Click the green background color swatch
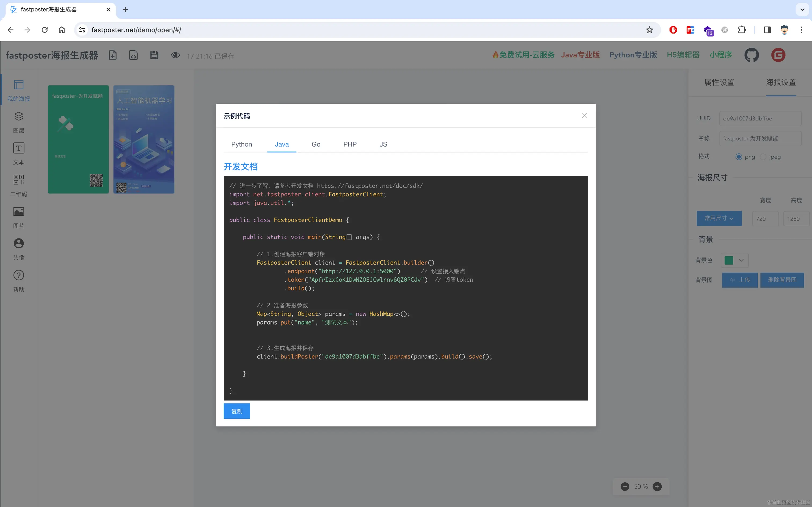The height and width of the screenshot is (507, 812). 729,260
